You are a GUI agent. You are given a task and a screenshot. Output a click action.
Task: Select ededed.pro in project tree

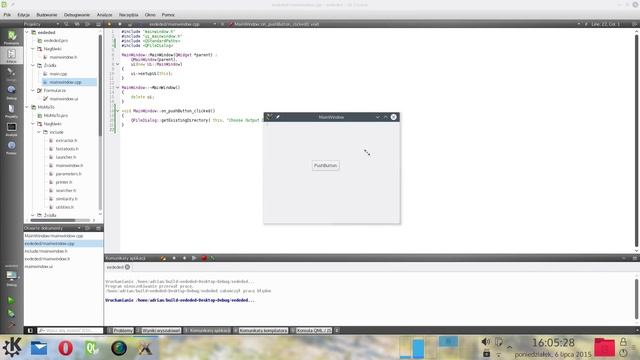56,40
